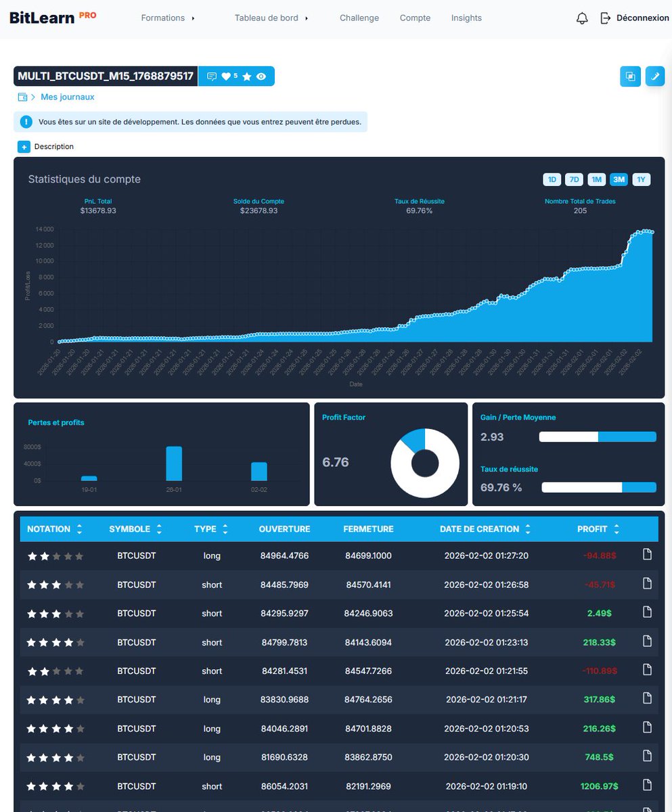The height and width of the screenshot is (812, 672).
Task: Click the Nombre Total de Trades value 205
Action: [x=580, y=211]
